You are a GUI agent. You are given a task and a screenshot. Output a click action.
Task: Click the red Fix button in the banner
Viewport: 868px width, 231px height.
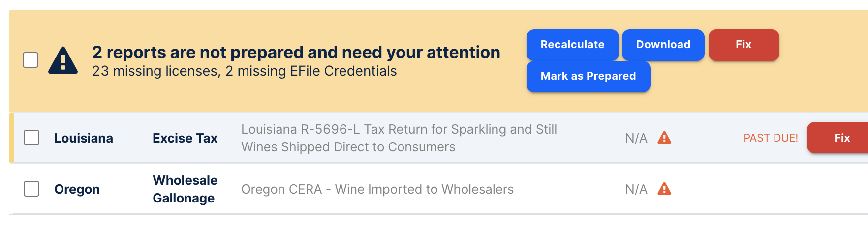click(x=743, y=45)
